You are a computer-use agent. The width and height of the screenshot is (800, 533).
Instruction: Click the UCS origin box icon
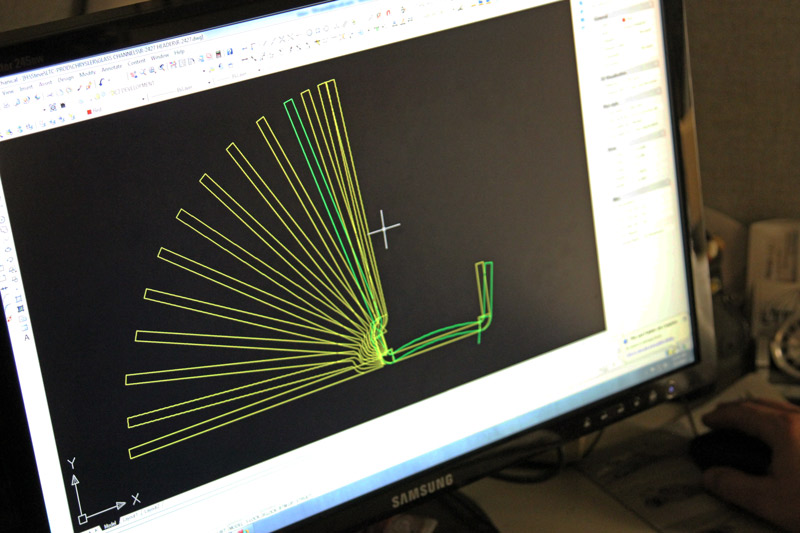click(x=83, y=519)
